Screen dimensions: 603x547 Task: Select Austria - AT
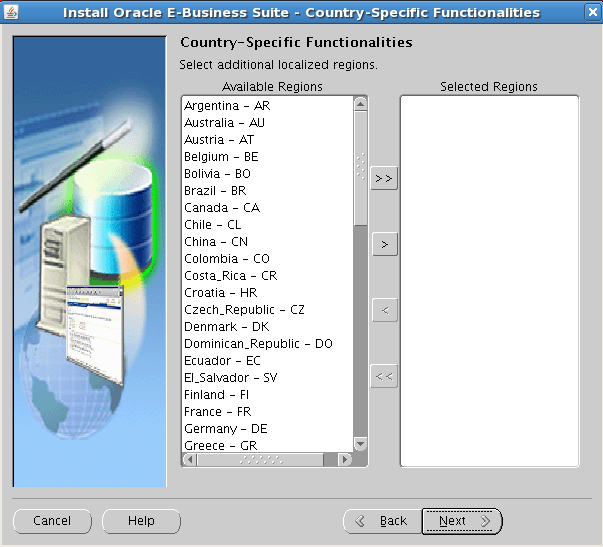pos(267,139)
